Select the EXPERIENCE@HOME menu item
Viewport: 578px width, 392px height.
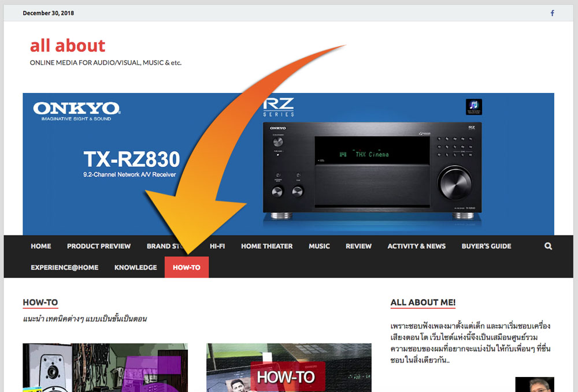[x=65, y=267]
